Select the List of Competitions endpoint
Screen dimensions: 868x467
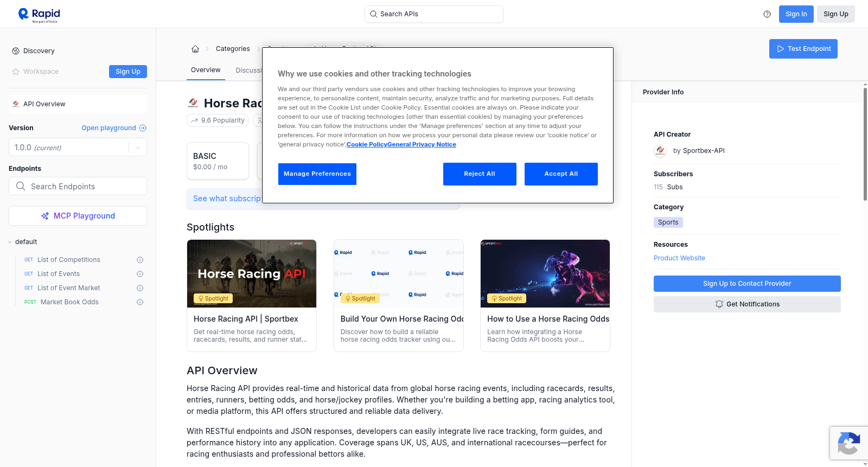(69, 260)
